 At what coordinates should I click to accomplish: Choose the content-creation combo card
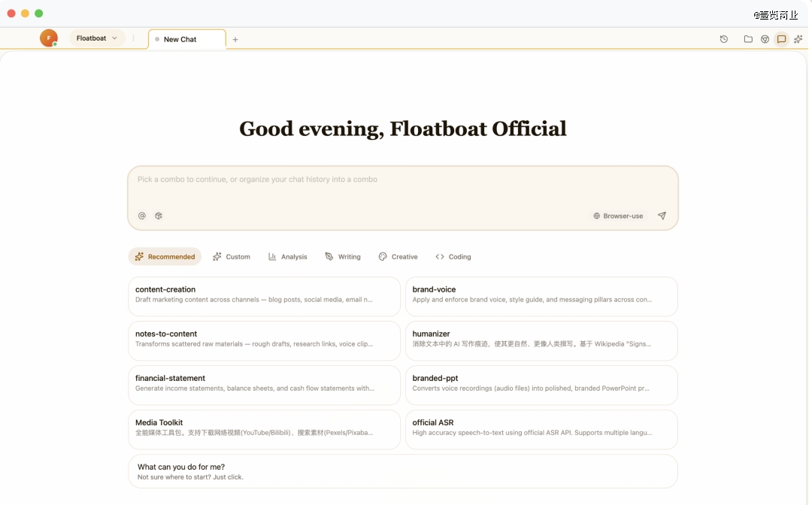[264, 296]
